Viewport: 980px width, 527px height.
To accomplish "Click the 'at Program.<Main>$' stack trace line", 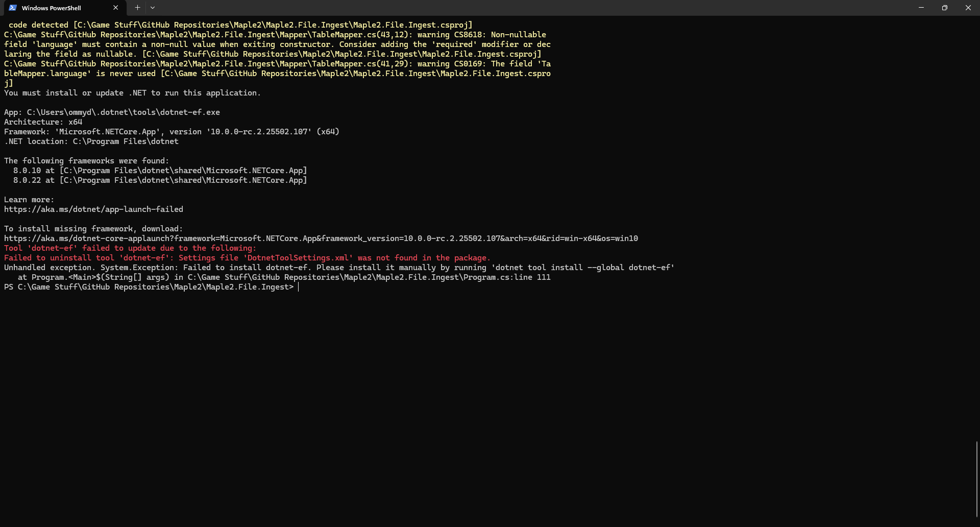I will (x=284, y=277).
